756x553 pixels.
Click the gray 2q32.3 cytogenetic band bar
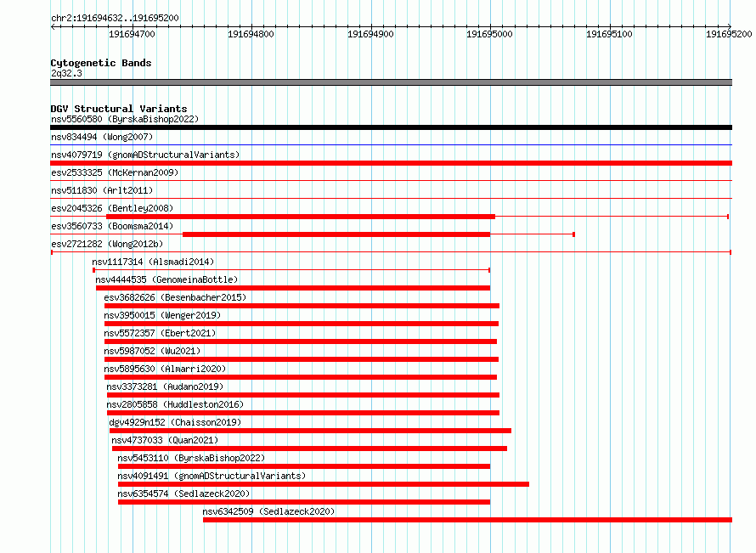click(x=391, y=83)
